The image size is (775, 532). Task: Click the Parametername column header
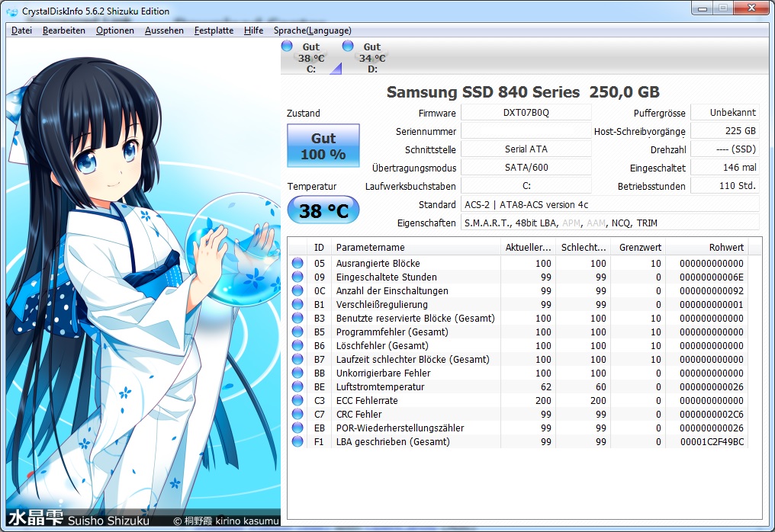[x=416, y=248]
